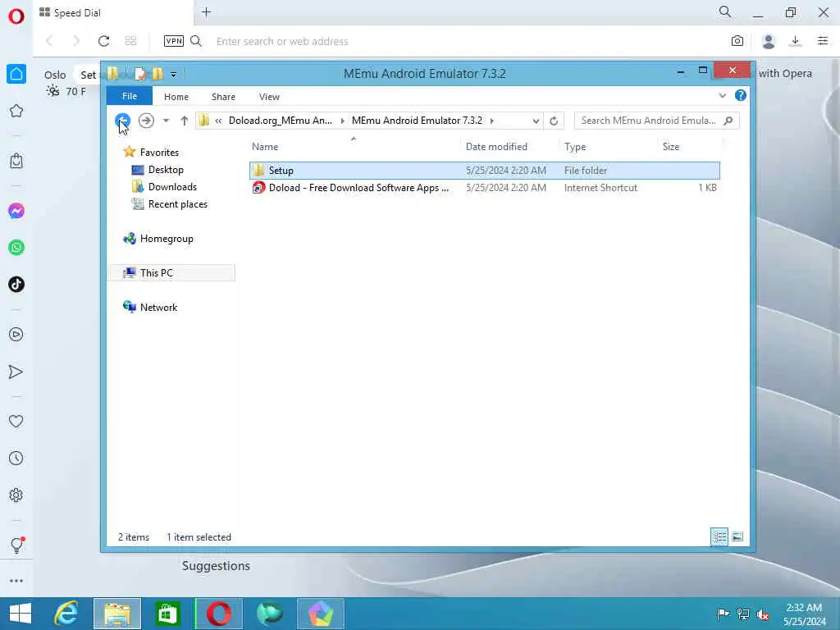Refresh the Explorer folder view
The image size is (840, 630).
point(554,121)
